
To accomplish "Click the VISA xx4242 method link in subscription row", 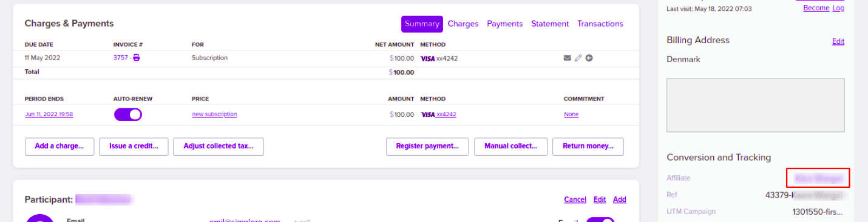I will [438, 114].
